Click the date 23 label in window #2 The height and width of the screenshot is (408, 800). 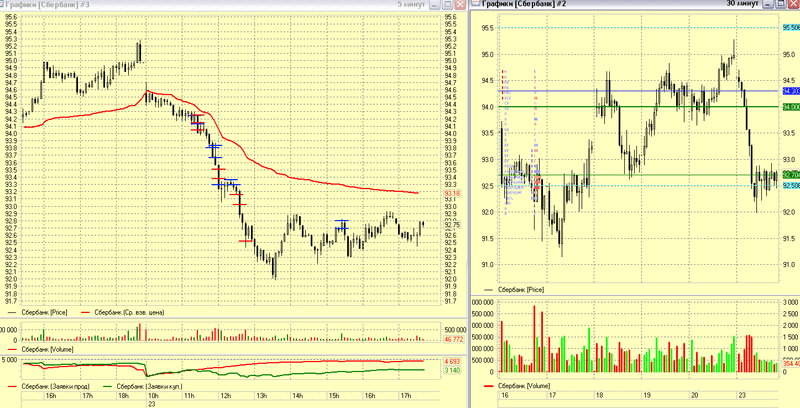(740, 395)
